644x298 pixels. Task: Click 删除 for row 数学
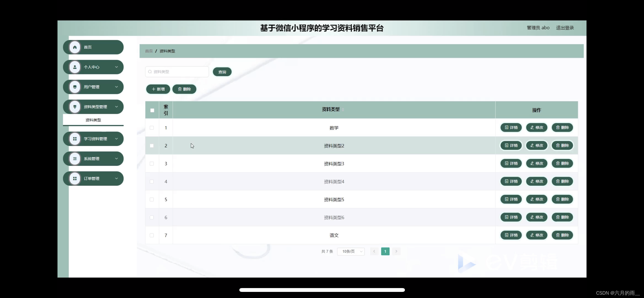pos(562,128)
